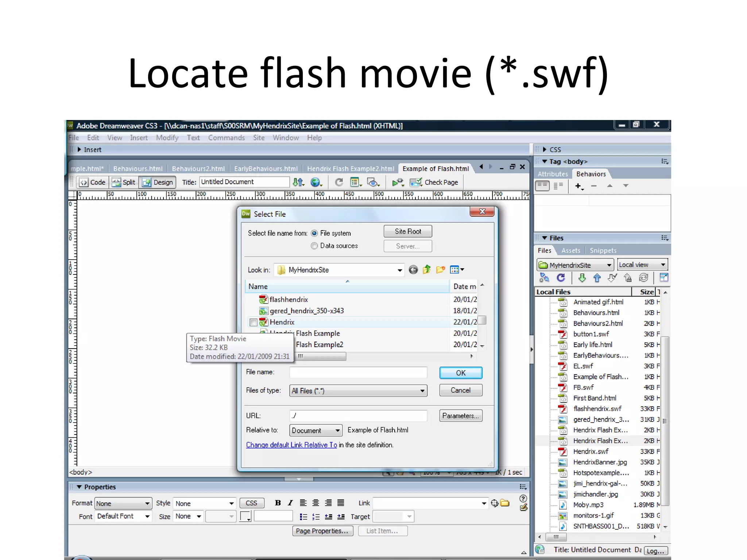
Task: Click the Show all events icon
Action: click(558, 186)
